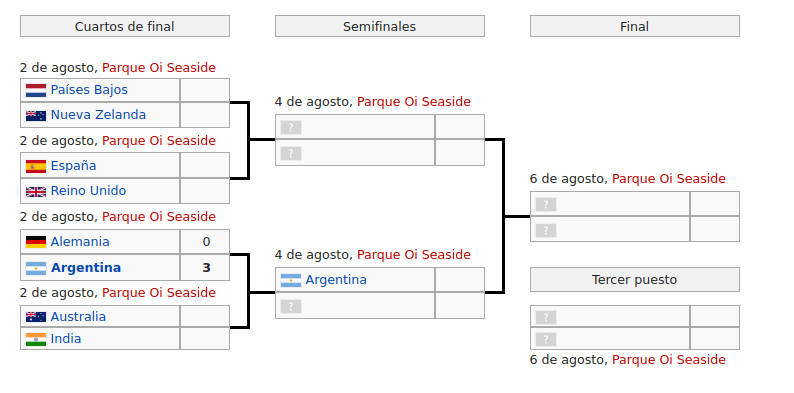Click the United Kingdom flag icon

[36, 191]
